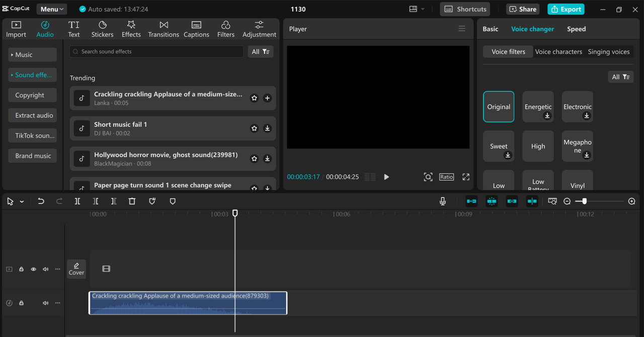644x337 pixels.
Task: Select the Original voice filter
Action: (499, 107)
